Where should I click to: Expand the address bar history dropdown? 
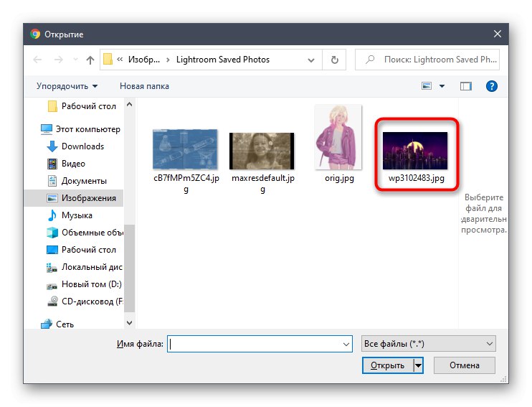click(x=310, y=60)
